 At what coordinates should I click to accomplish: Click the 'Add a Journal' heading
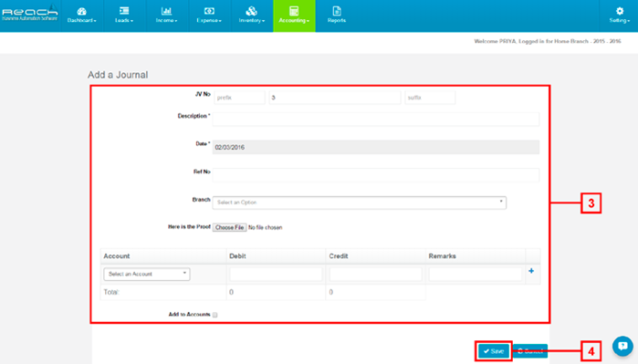tap(118, 75)
